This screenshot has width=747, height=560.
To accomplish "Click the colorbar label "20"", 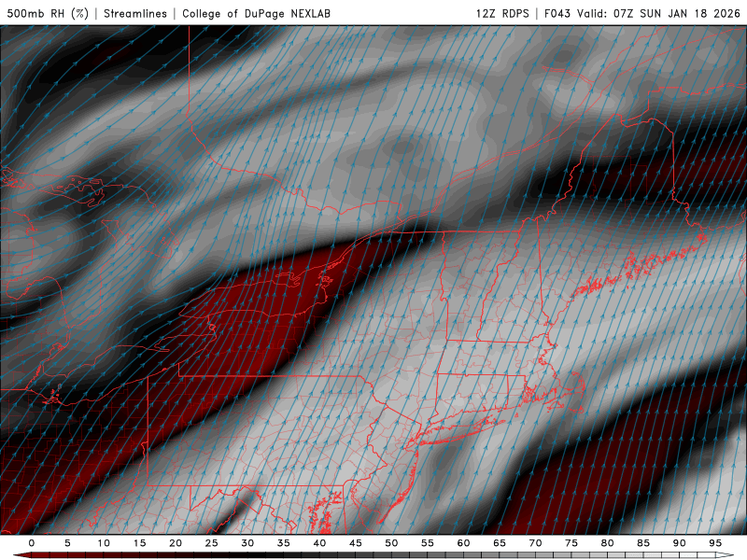I will tap(176, 543).
